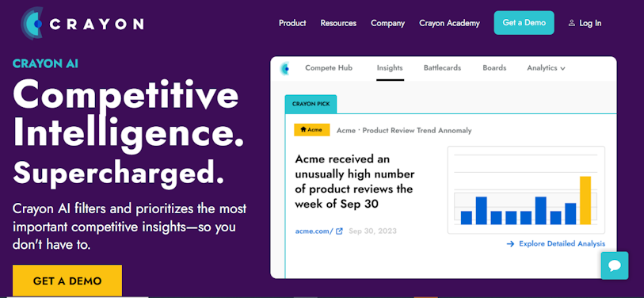Go to Crayon Academy

pos(449,23)
